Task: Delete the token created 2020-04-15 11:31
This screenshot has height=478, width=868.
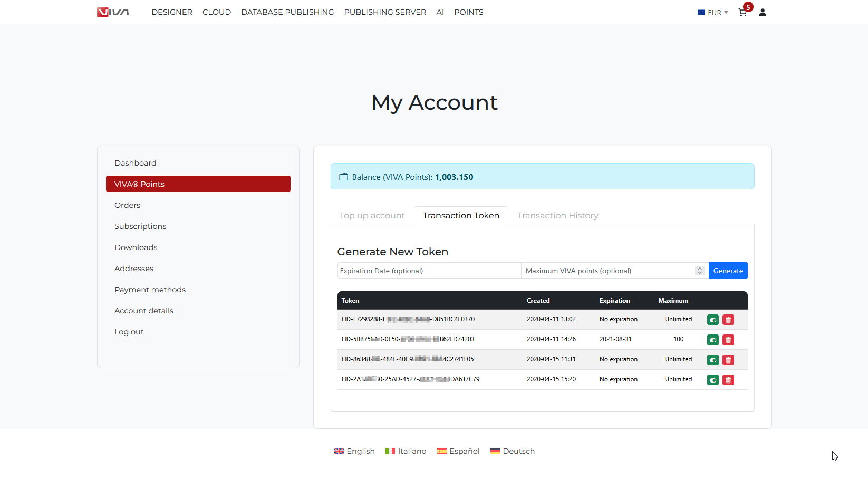Action: pyautogui.click(x=728, y=360)
